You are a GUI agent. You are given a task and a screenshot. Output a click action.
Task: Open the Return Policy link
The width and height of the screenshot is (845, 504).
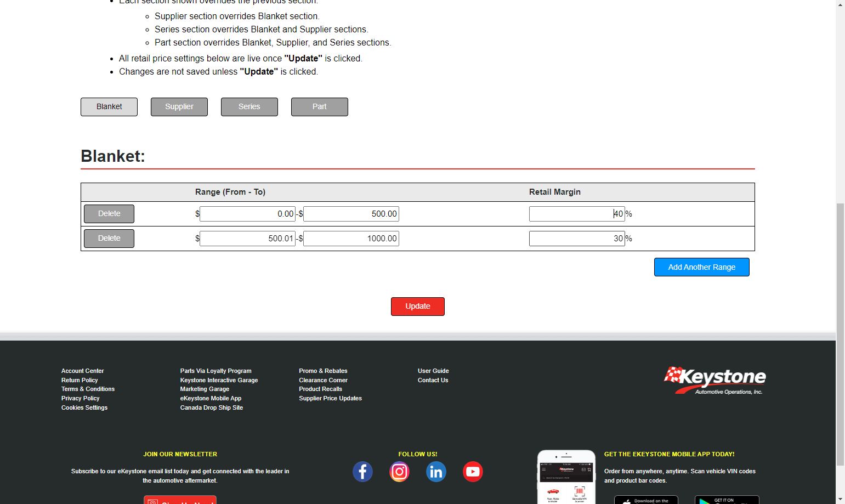(x=80, y=381)
